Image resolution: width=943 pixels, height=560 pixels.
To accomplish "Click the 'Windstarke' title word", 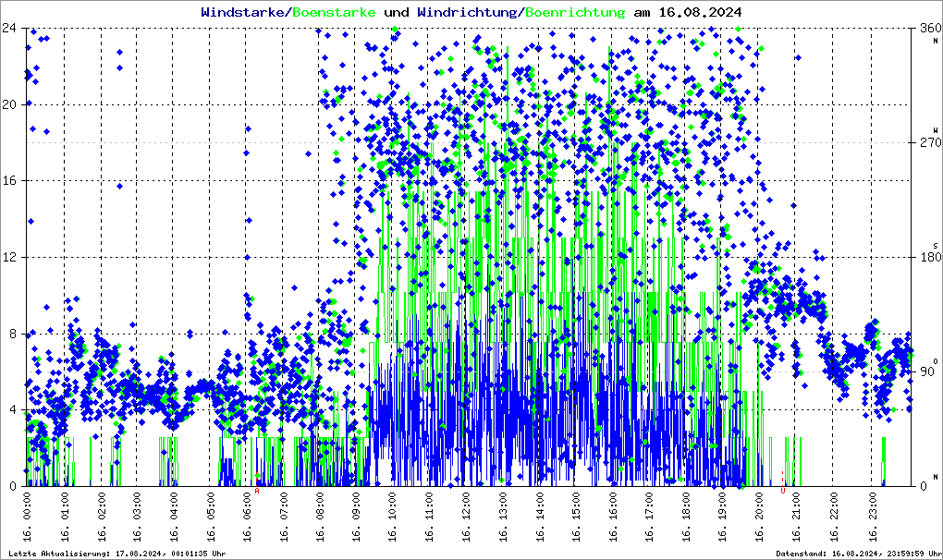I will [243, 13].
